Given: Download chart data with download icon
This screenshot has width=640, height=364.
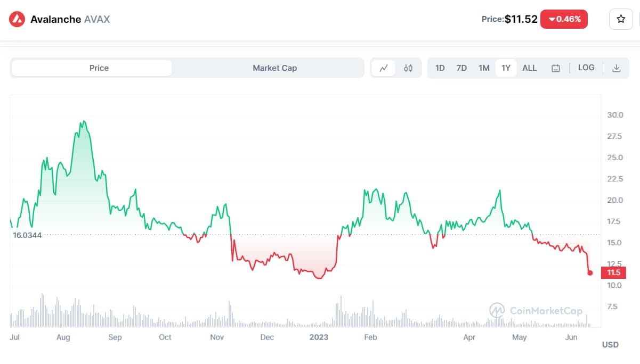Looking at the screenshot, I should [x=617, y=68].
